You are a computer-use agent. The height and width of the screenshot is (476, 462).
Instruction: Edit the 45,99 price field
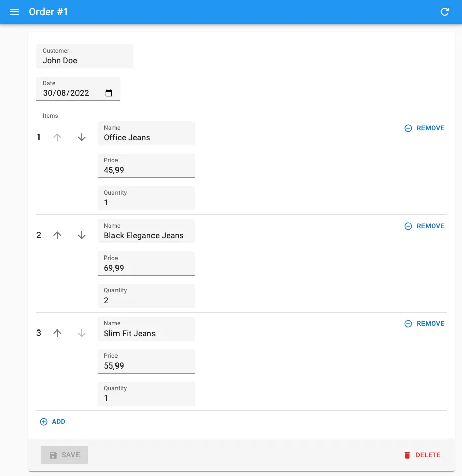146,170
